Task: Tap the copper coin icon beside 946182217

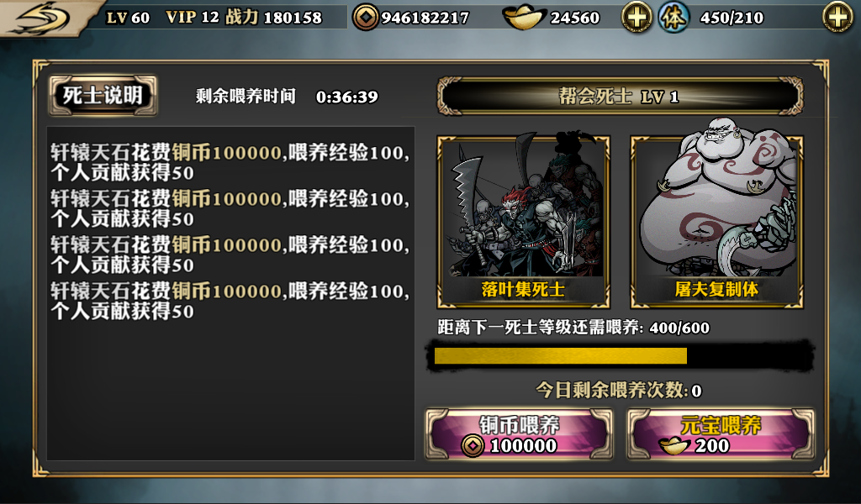Action: 365,18
